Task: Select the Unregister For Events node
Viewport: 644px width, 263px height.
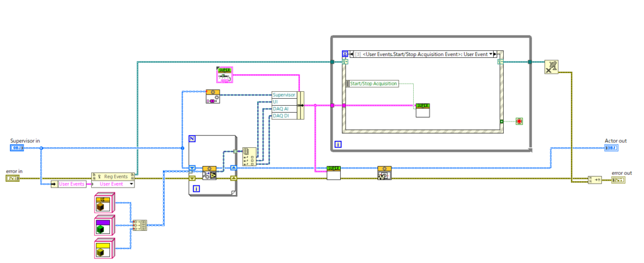Action: pos(551,67)
